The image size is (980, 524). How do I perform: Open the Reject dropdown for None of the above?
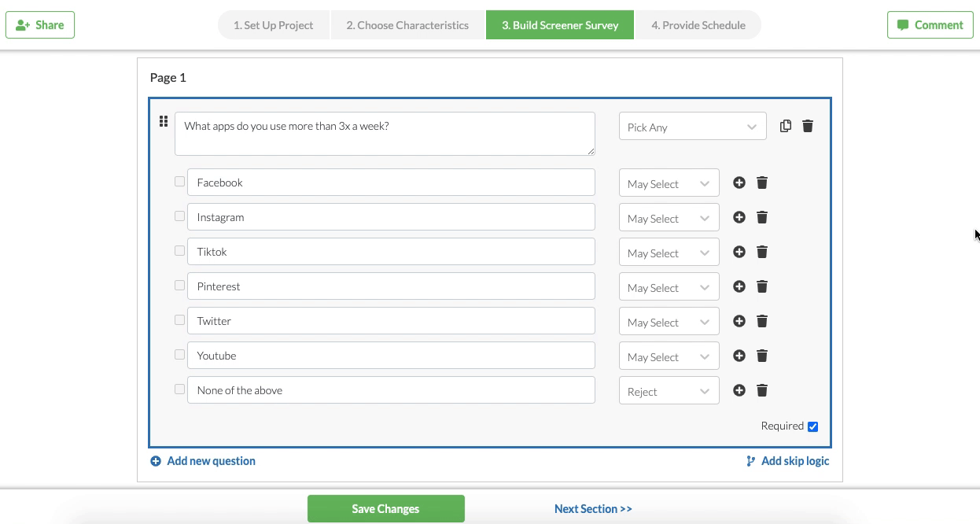(x=669, y=391)
